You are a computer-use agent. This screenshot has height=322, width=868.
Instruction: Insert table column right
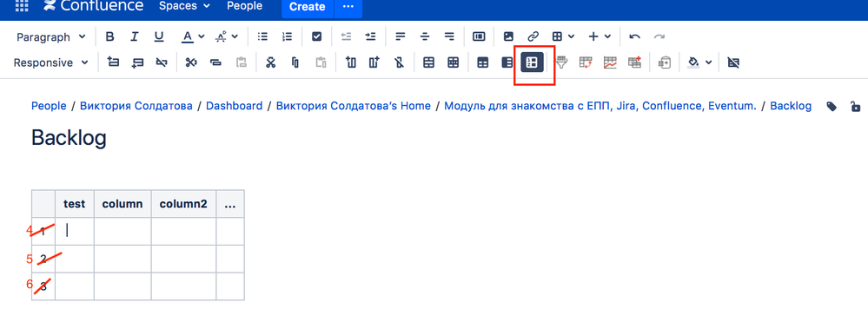pos(374,62)
